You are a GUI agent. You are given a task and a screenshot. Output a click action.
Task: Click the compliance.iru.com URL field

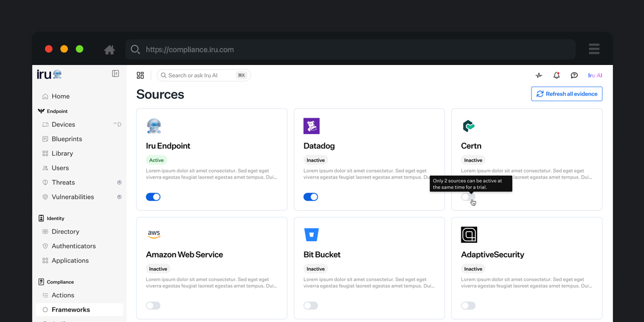click(350, 50)
